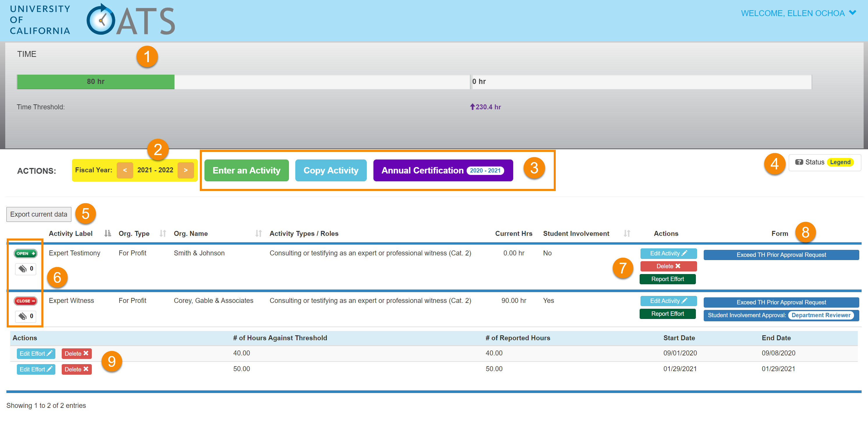
Task: Open Exceed TH Prior Approval Request for Smith & Johnson
Action: click(x=781, y=255)
